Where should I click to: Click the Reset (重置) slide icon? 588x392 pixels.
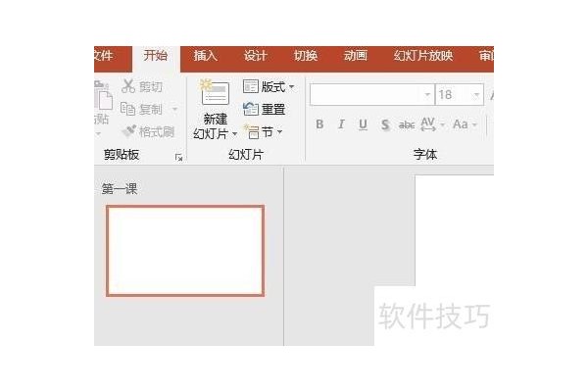[251, 109]
